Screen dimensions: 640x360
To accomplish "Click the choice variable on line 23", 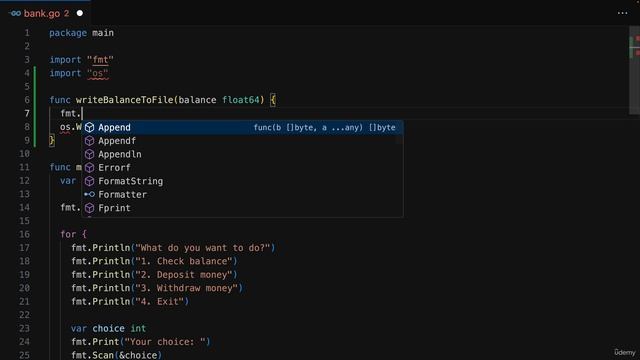I will pyautogui.click(x=109, y=329).
